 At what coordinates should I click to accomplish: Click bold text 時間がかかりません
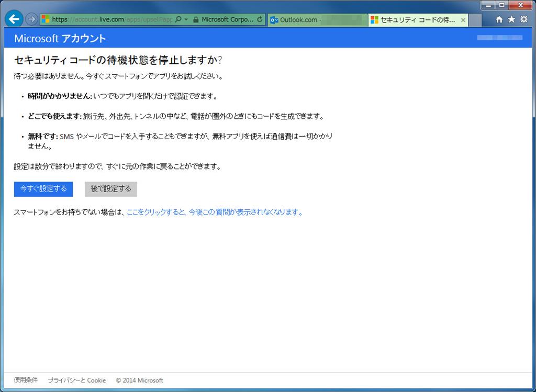pos(60,96)
